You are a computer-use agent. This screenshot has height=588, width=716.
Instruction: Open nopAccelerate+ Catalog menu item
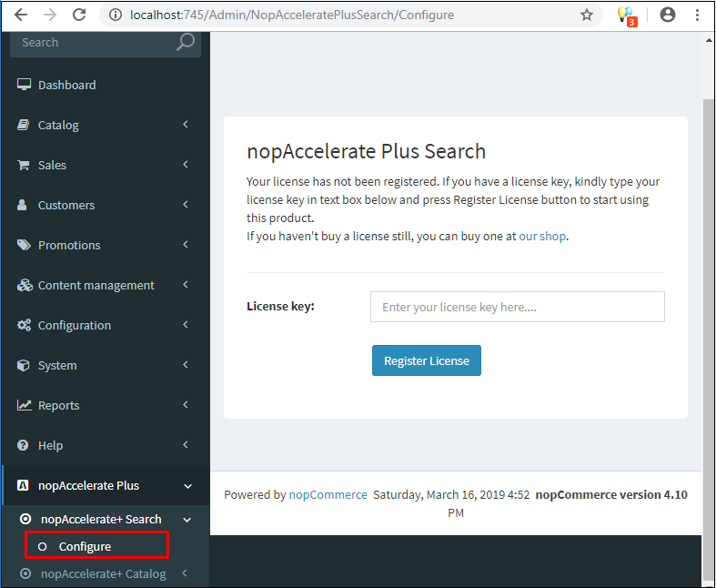click(103, 573)
